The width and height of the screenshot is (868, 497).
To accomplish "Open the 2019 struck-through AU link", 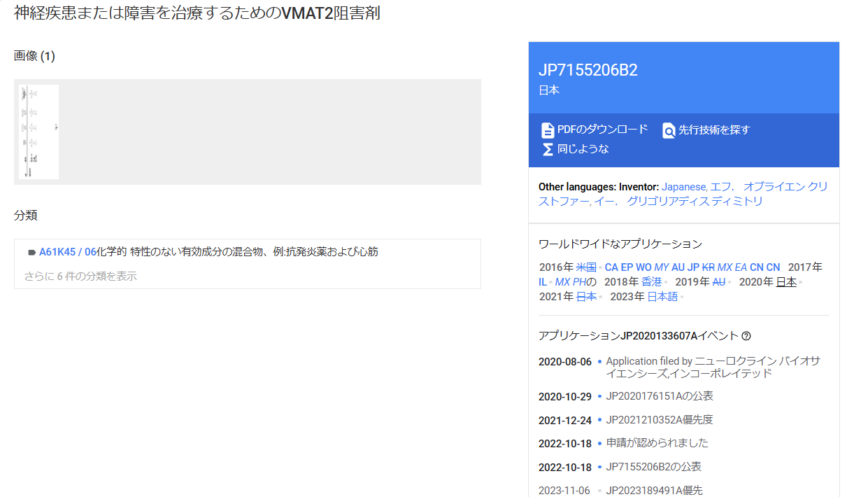I will point(719,282).
